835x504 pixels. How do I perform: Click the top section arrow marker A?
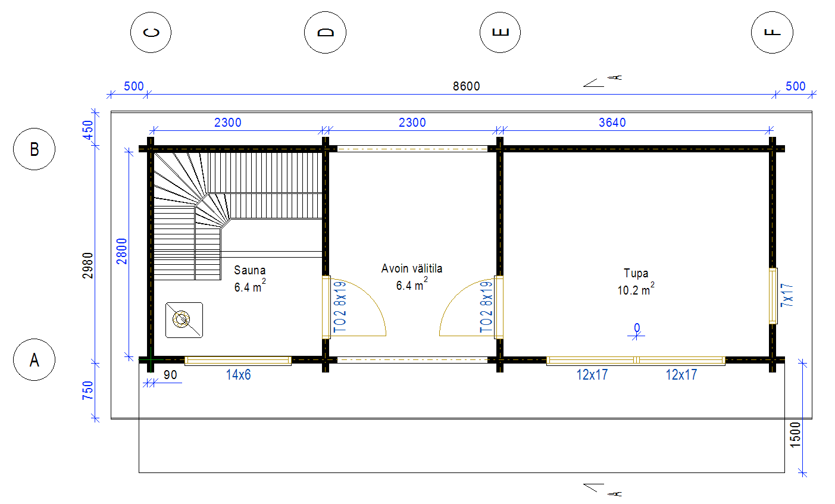click(602, 81)
